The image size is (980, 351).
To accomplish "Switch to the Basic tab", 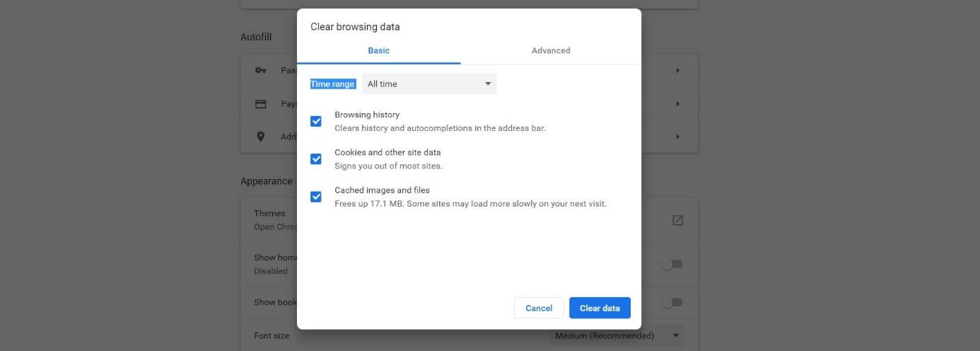I will coord(378,50).
